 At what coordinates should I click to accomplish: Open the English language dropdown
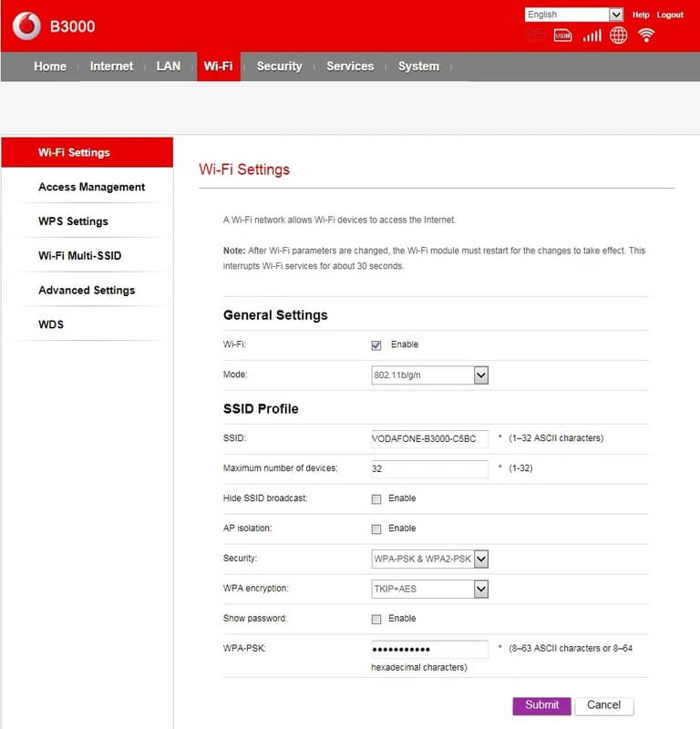pyautogui.click(x=574, y=15)
